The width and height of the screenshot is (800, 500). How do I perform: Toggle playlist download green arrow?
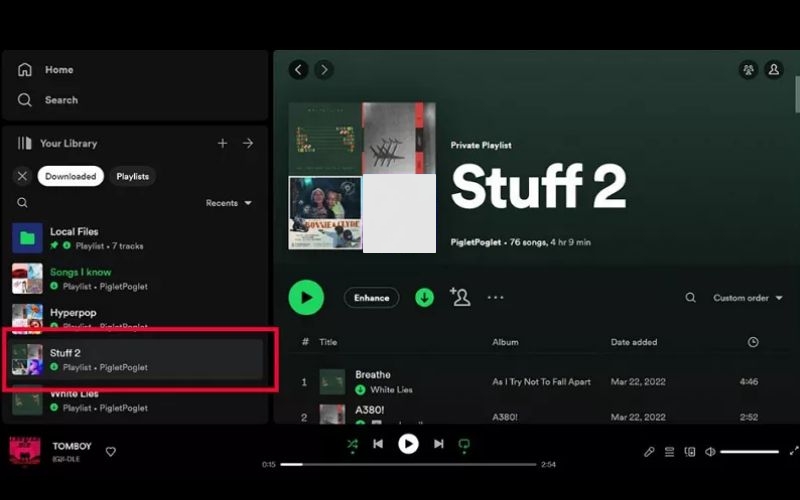424,297
